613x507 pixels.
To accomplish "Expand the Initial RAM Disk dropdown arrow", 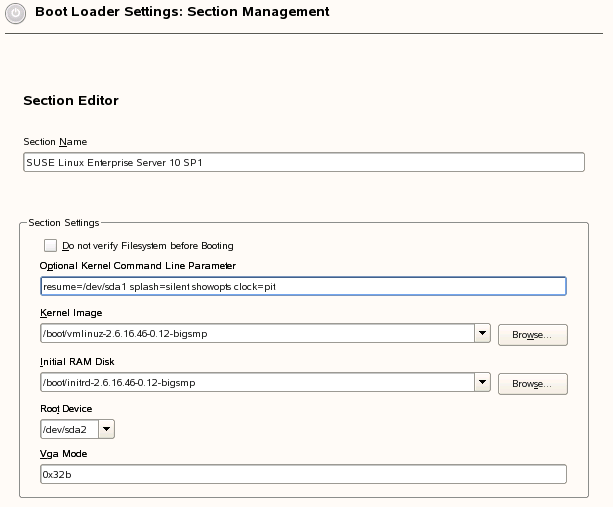I will [482, 382].
